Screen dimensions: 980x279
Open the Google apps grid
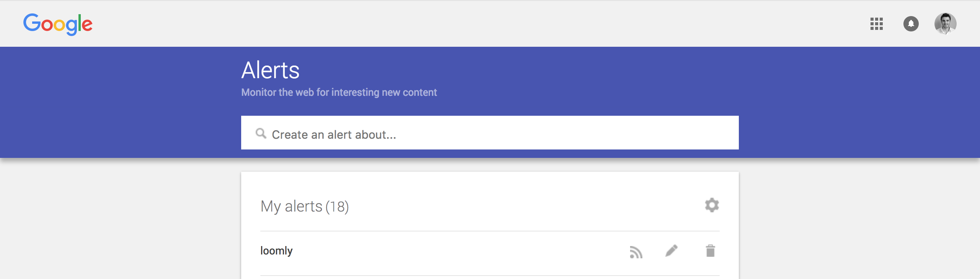point(876,24)
